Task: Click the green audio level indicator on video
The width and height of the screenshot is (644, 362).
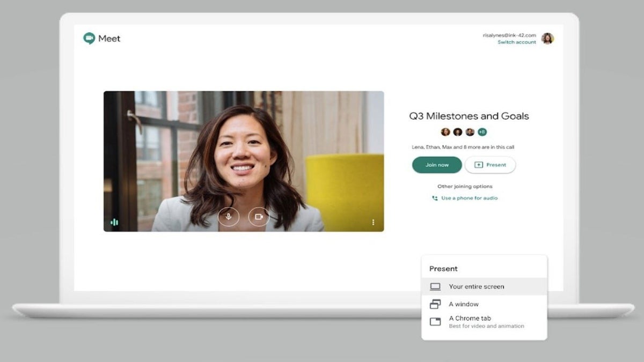Action: pos(114,222)
